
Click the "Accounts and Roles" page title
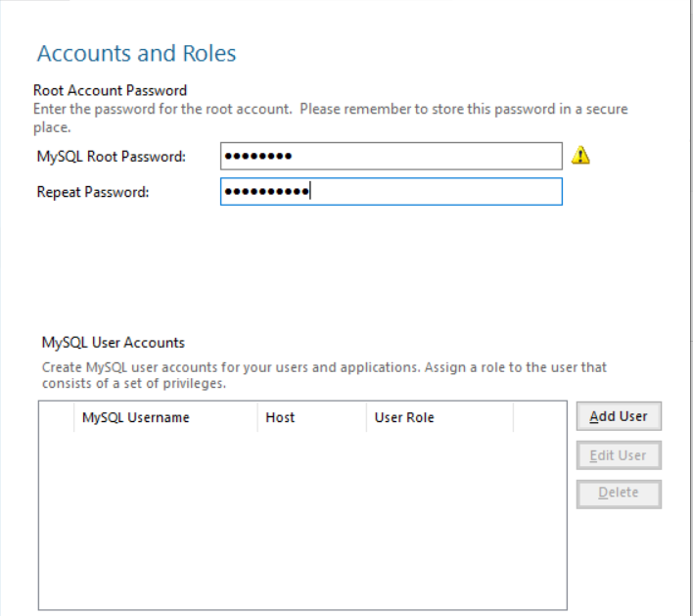coord(136,53)
